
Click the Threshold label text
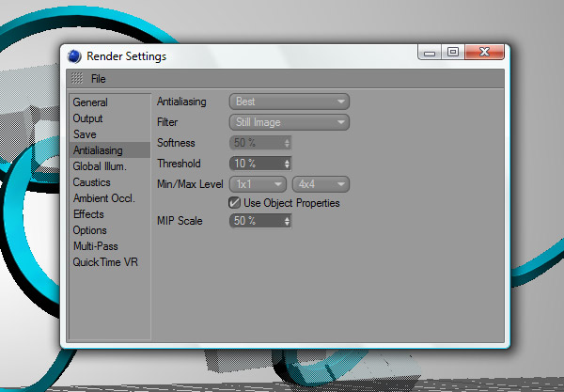point(179,164)
